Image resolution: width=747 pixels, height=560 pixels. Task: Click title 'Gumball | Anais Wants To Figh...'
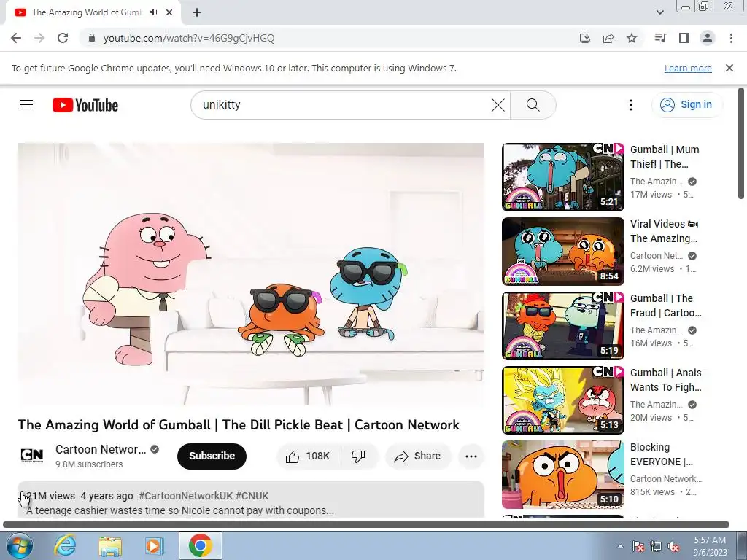pyautogui.click(x=665, y=379)
